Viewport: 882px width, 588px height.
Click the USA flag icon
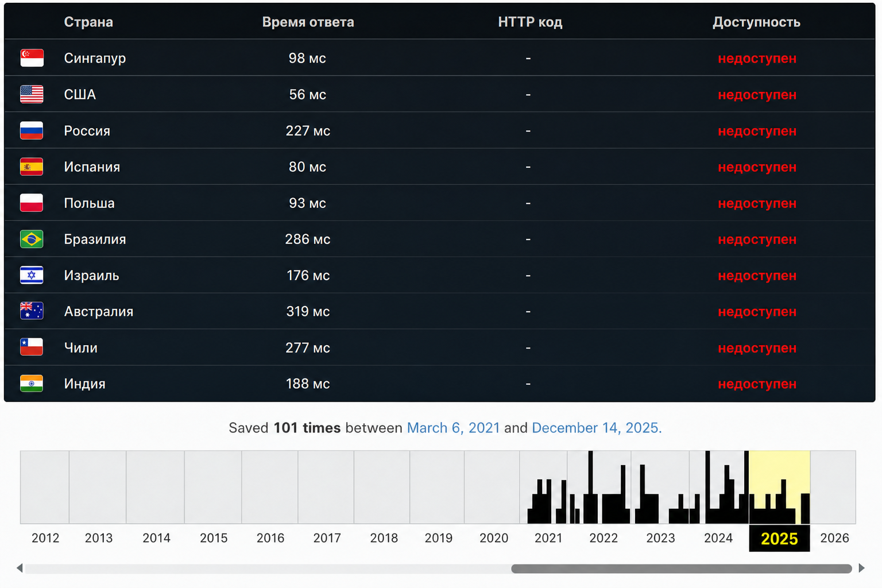pos(32,94)
